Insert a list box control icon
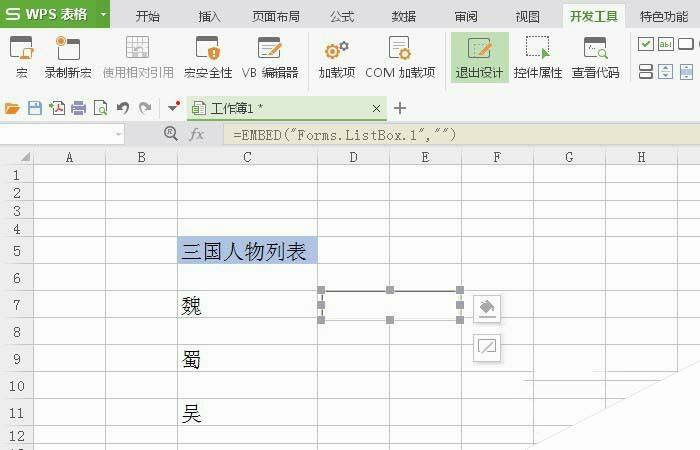The width and height of the screenshot is (700, 450). [x=646, y=71]
